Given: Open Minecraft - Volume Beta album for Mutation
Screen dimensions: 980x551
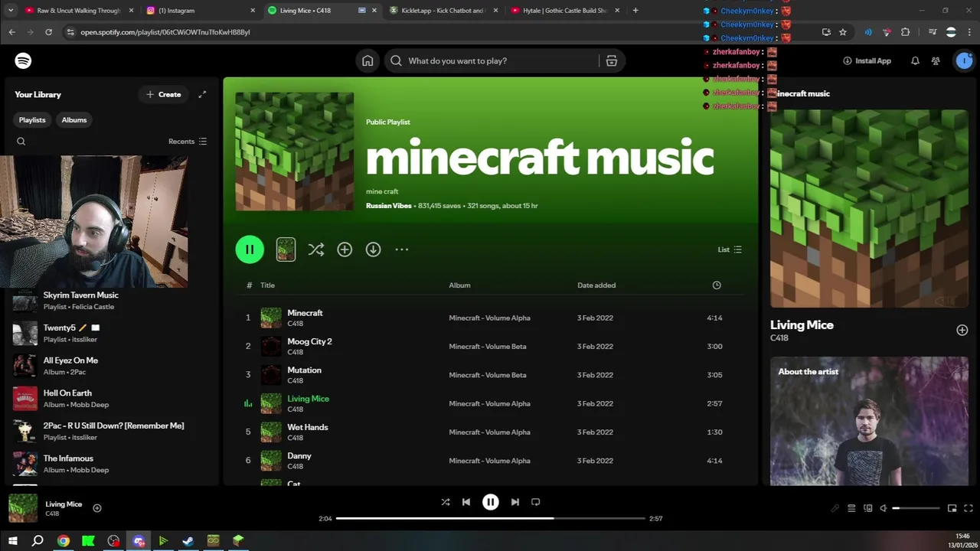Looking at the screenshot, I should point(487,375).
